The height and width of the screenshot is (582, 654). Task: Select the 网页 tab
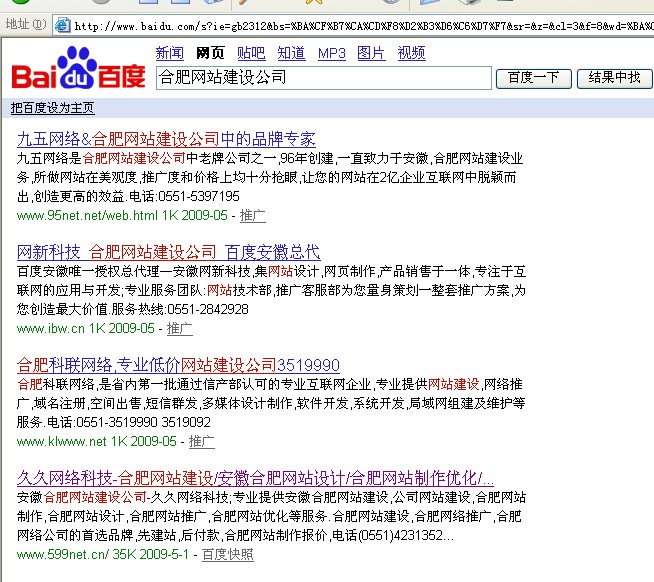pyautogui.click(x=210, y=53)
